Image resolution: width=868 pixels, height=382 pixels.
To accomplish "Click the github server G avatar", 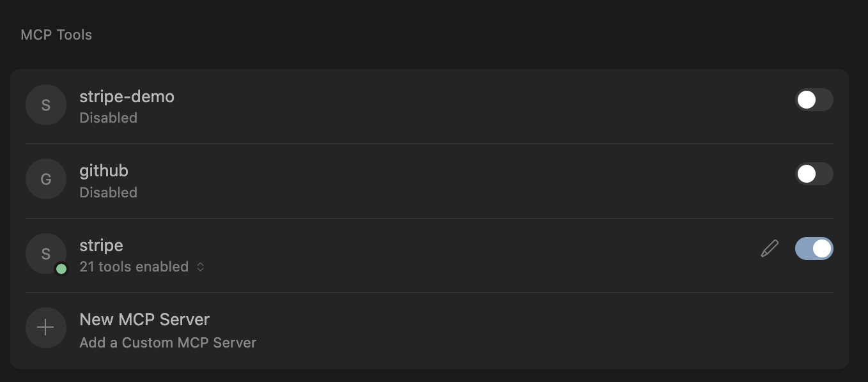I will coord(46,180).
